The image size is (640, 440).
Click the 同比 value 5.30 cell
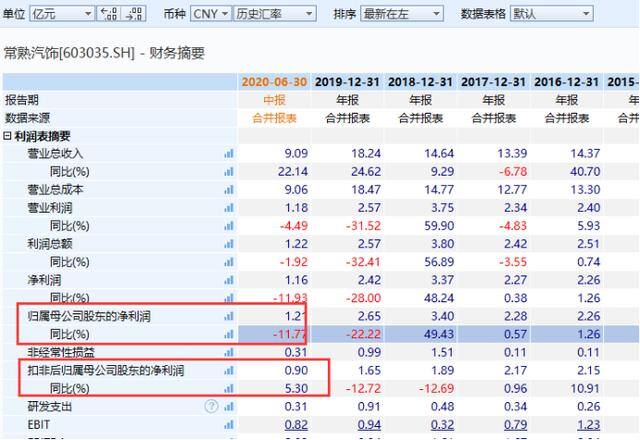pyautogui.click(x=296, y=388)
